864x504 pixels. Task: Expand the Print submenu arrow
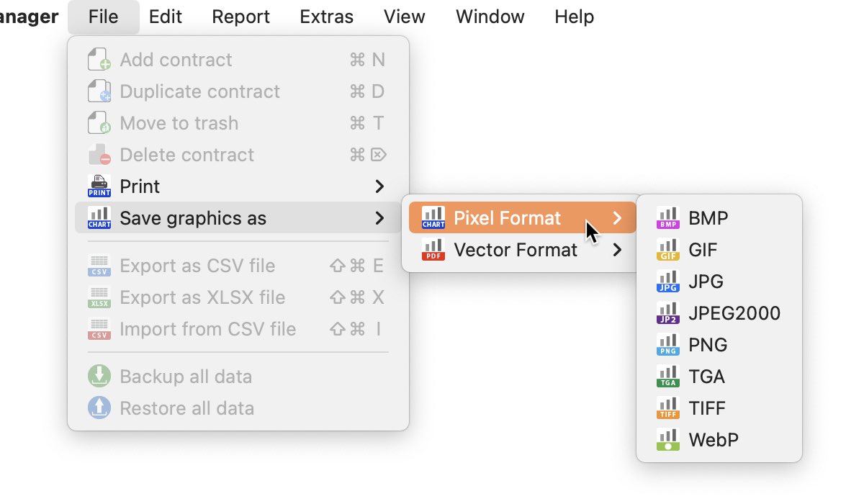point(379,186)
